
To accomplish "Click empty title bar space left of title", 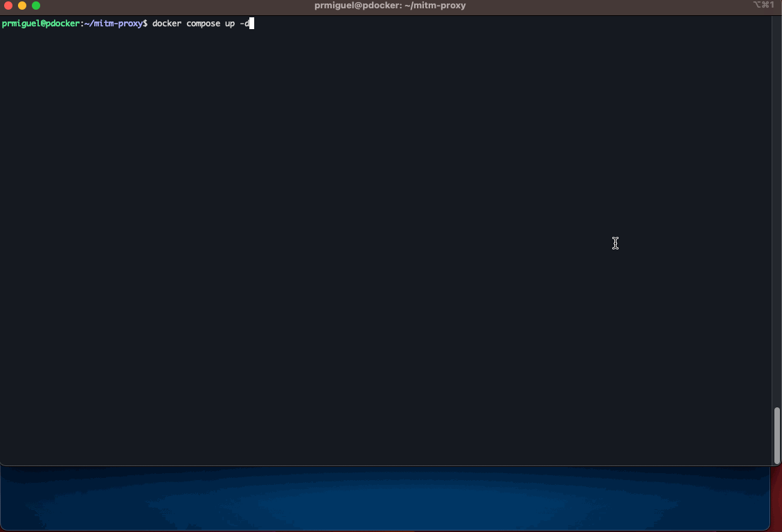I will pos(175,6).
